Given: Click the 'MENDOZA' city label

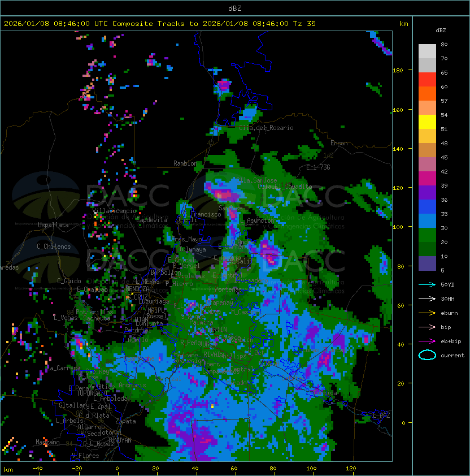Looking at the screenshot, I should tap(137, 289).
